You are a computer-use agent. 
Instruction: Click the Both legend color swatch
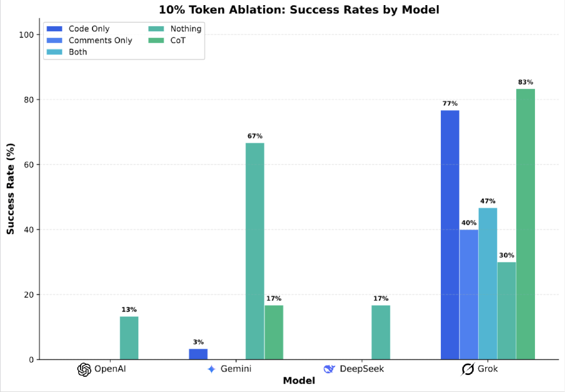pos(55,52)
